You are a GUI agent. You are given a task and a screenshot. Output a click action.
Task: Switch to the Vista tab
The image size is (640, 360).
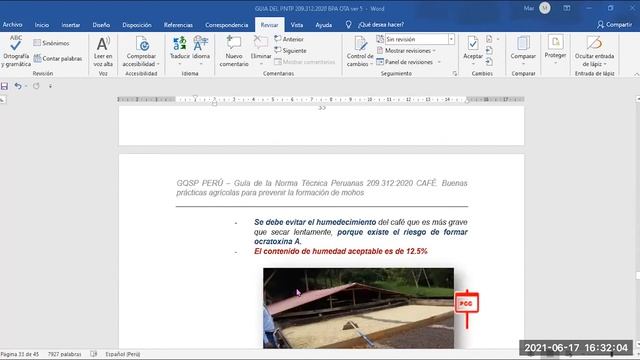297,25
